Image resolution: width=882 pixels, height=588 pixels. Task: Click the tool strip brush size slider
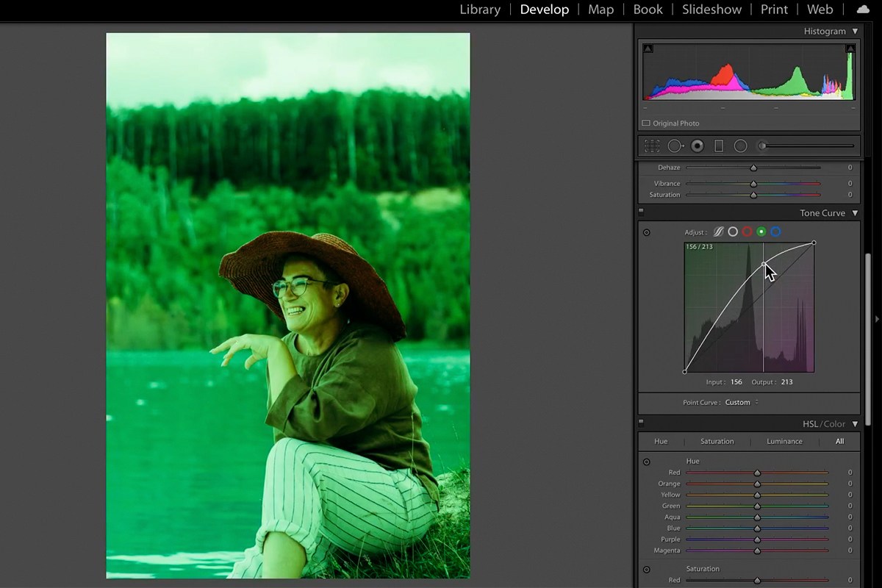point(808,146)
